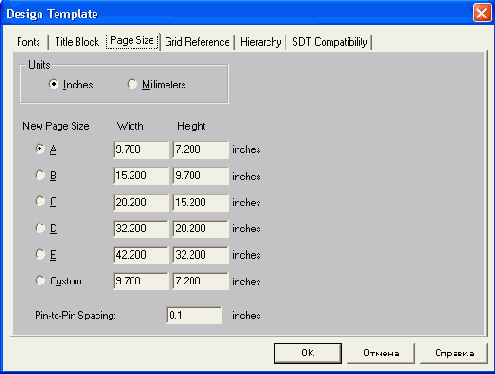This screenshot has height=374, width=495.
Task: Click the height field for size B
Action: (201, 176)
